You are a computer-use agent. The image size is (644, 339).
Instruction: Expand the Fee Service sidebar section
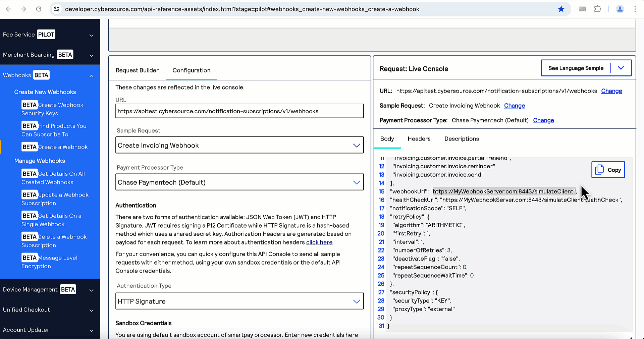(x=91, y=35)
